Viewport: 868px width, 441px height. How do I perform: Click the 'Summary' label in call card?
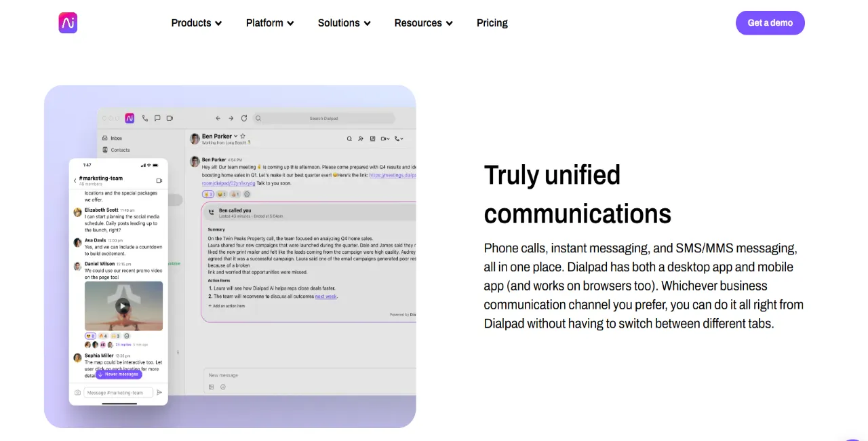pos(216,229)
